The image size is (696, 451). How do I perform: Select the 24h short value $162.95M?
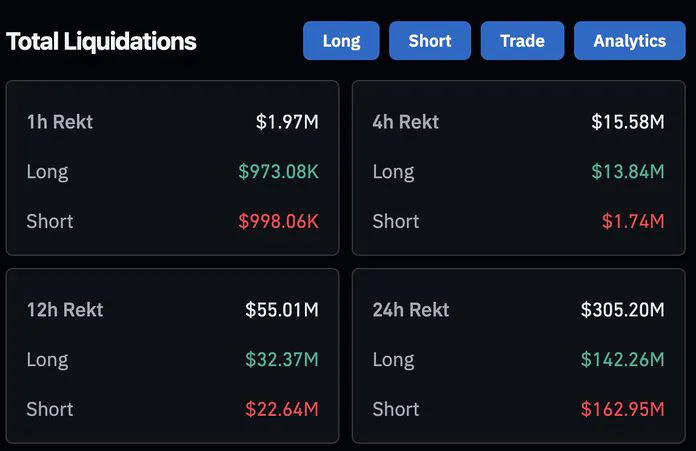coord(622,409)
